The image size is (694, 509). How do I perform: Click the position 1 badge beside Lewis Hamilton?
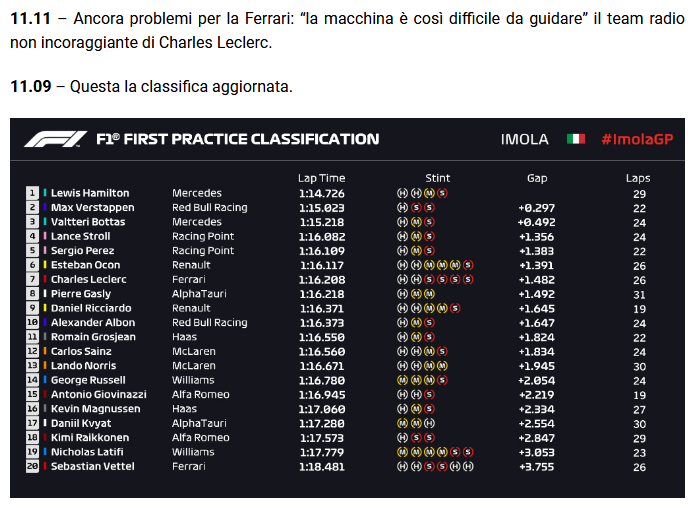32,193
